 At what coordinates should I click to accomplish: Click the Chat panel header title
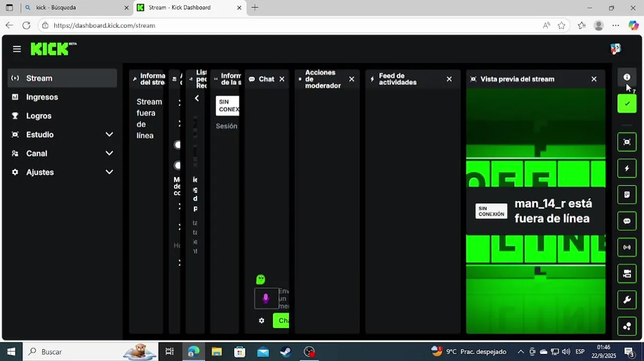266,79
